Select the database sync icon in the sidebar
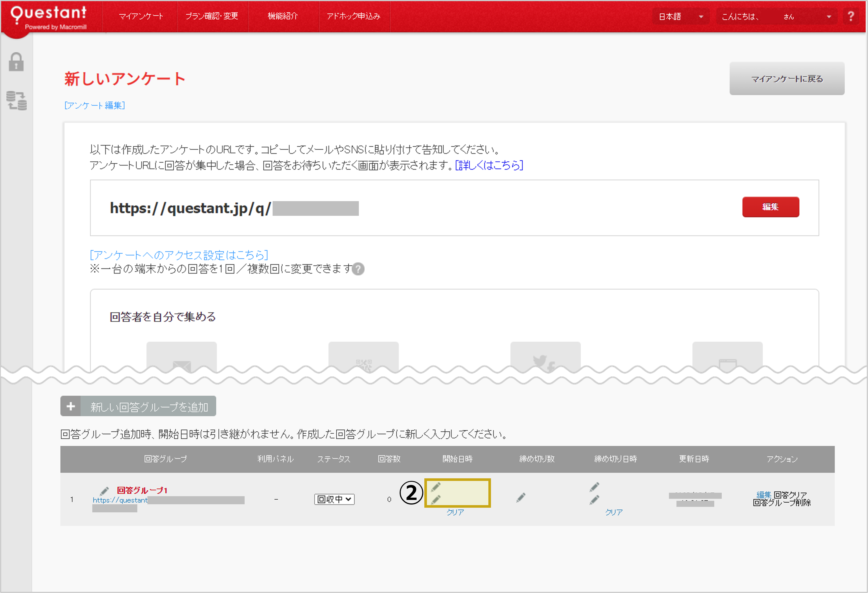The image size is (868, 593). point(16,100)
